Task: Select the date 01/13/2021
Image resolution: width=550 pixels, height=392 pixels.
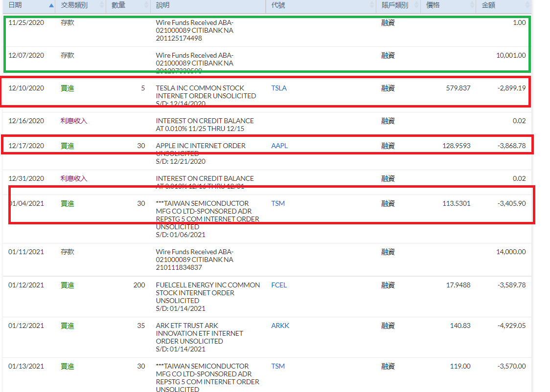Action: tap(26, 367)
